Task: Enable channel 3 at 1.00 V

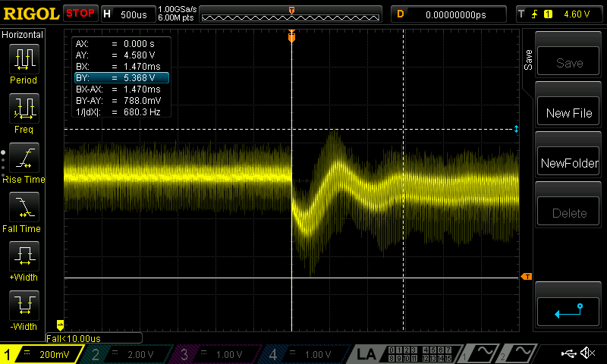Action: [217, 354]
